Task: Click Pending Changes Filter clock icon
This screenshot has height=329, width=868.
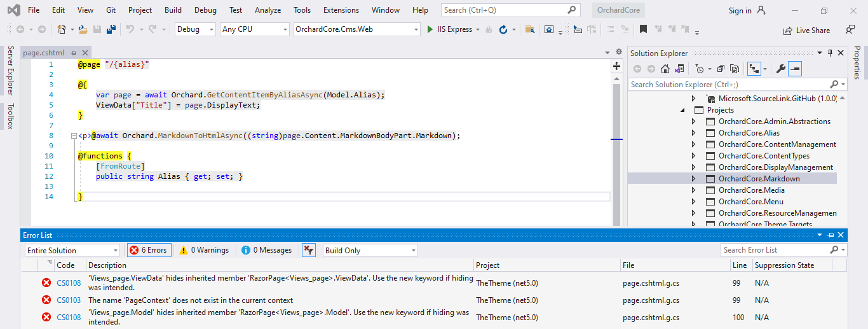Action: 700,69
